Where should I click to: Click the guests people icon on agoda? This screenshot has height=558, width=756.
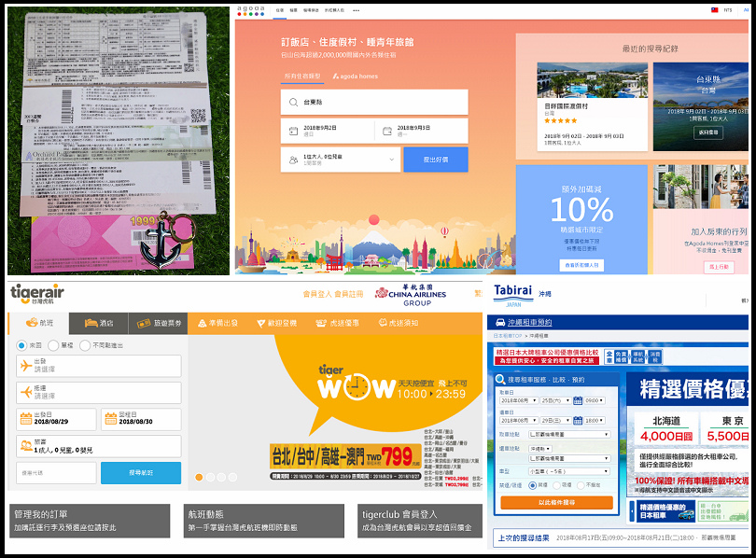click(293, 160)
